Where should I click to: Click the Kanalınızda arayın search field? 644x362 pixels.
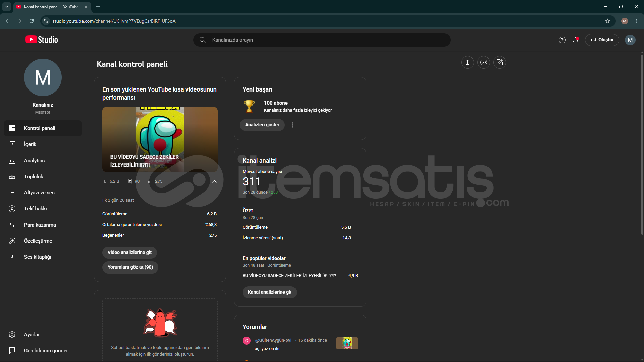pos(322,40)
